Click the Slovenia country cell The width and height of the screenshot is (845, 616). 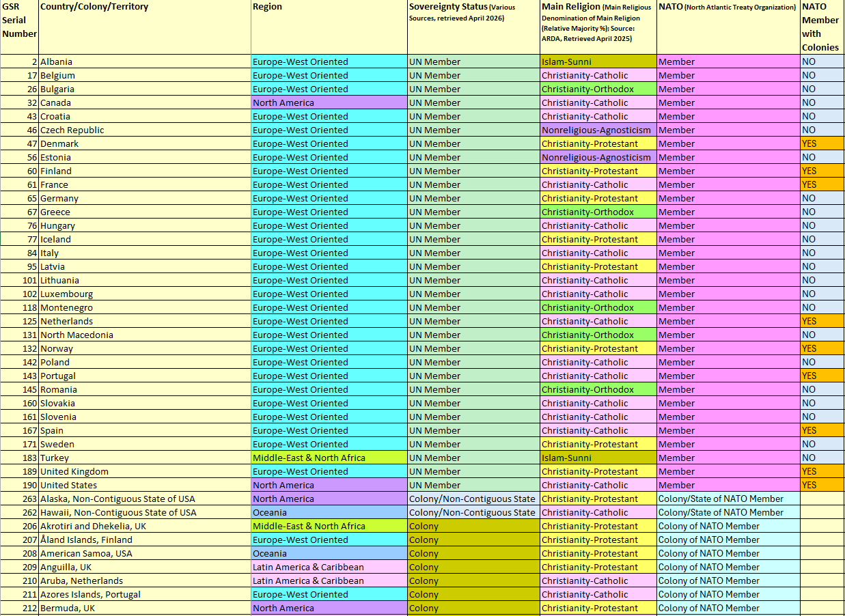[145, 417]
